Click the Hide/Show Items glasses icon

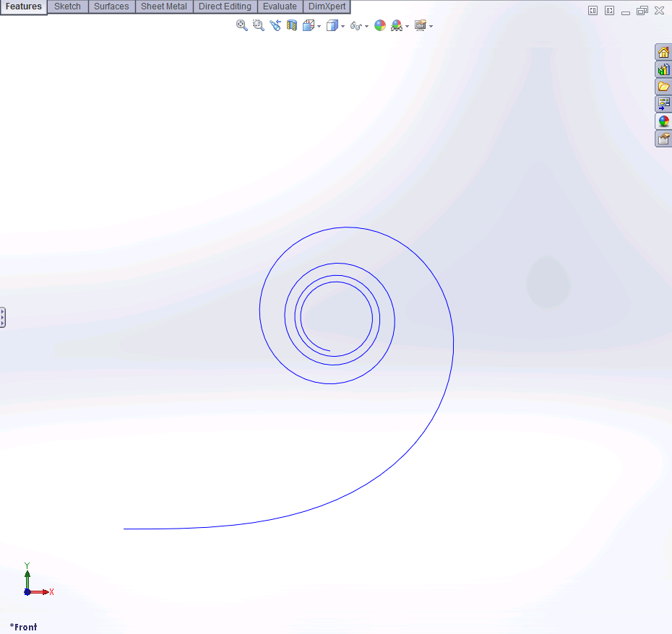click(x=356, y=26)
